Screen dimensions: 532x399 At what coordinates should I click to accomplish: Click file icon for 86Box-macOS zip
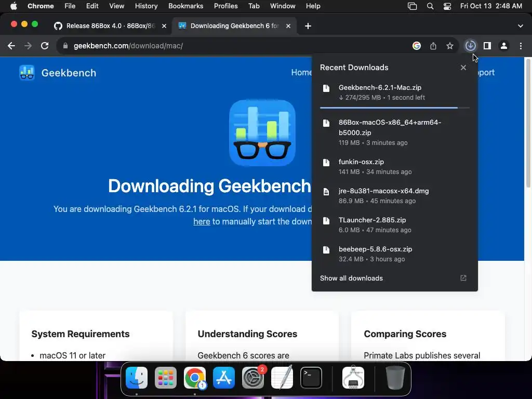(326, 123)
